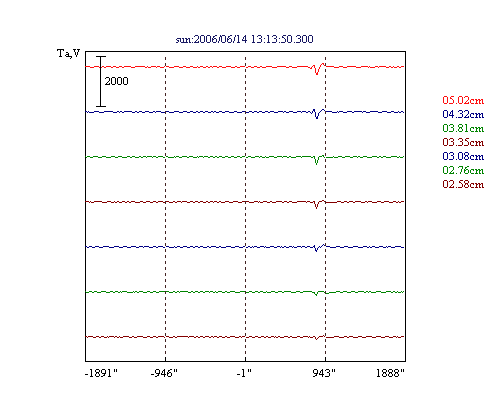Click the plot title date text
Screen dimensions: 500x400
[x=244, y=39]
